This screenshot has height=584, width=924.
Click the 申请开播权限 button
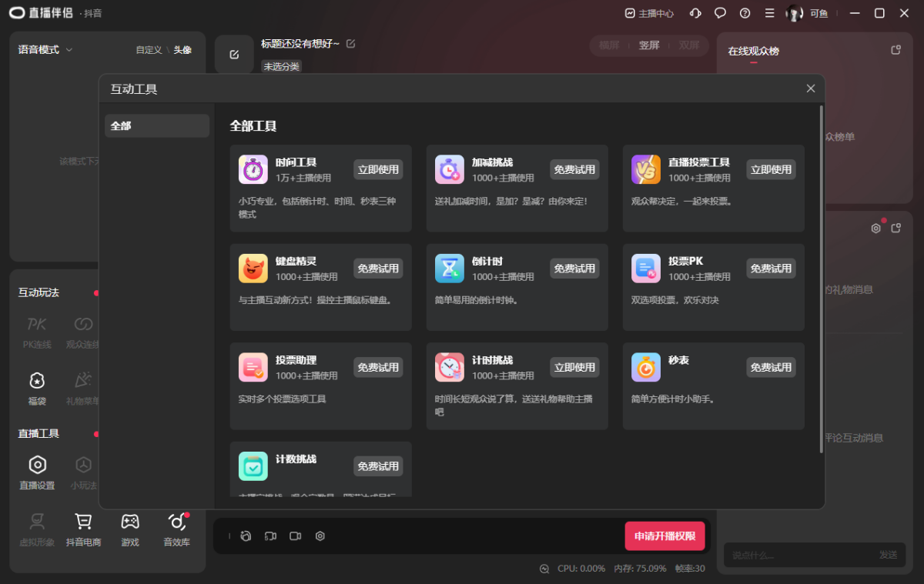665,536
